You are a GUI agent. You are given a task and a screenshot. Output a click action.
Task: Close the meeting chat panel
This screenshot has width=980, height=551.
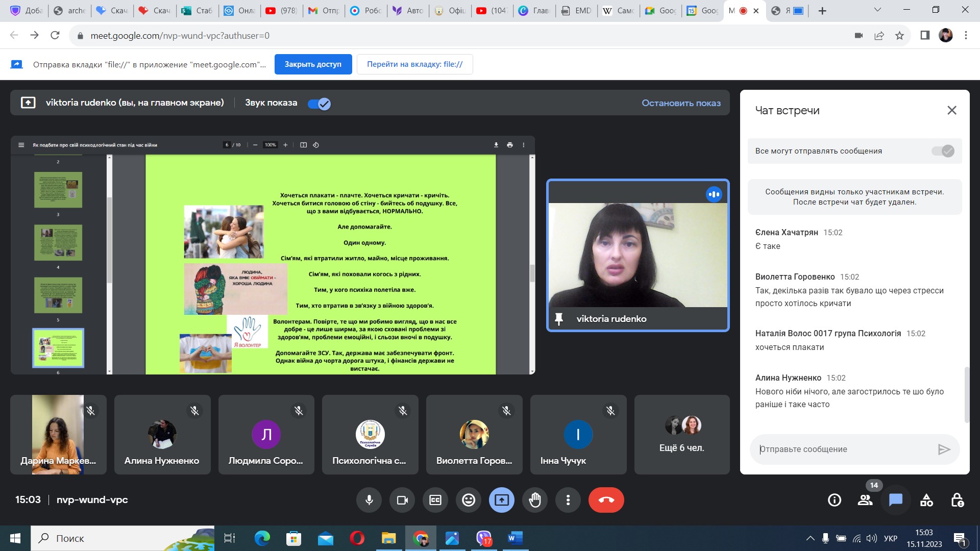(952, 110)
